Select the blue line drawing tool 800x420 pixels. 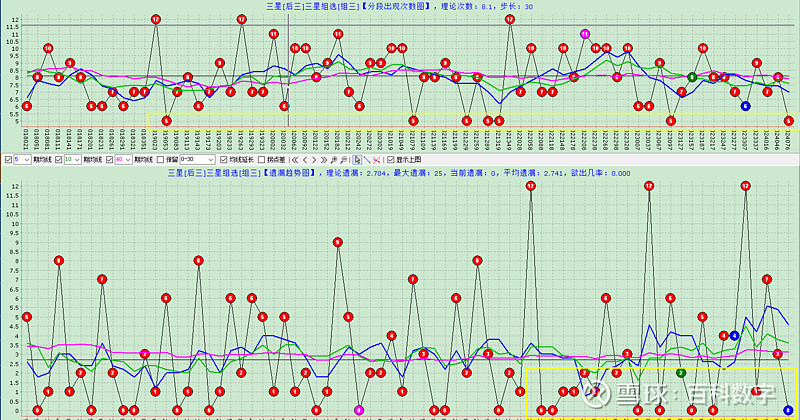pos(366,159)
